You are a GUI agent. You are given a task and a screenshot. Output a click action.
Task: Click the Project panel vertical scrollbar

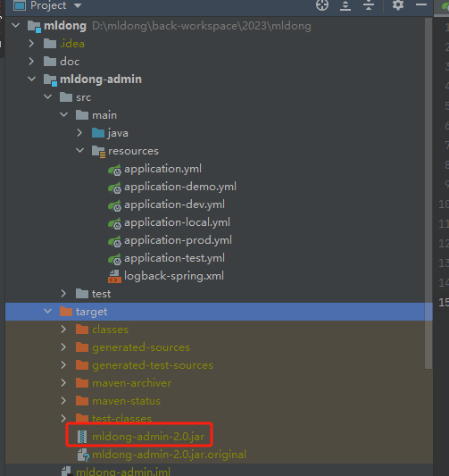coord(428,194)
